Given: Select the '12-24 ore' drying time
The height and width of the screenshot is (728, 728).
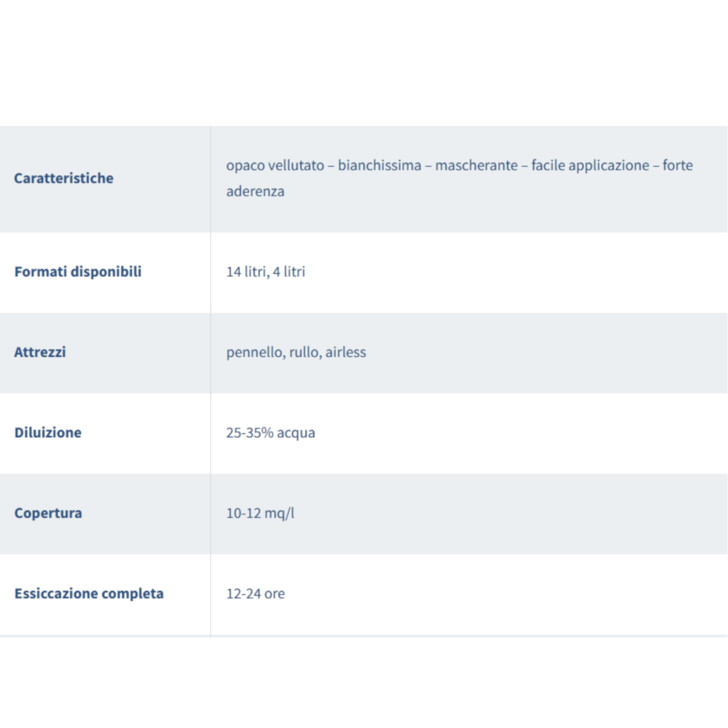Looking at the screenshot, I should coord(255,594).
